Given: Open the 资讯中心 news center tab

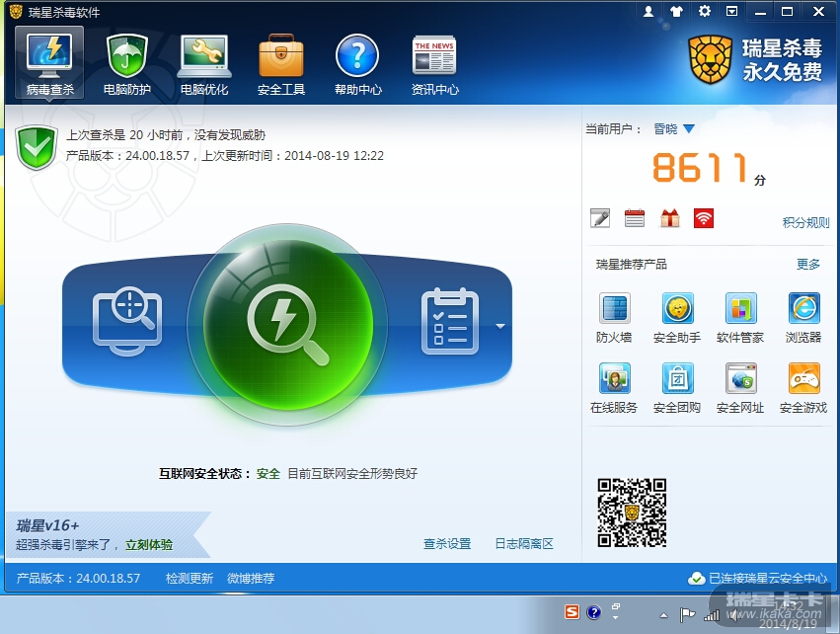Looking at the screenshot, I should pos(434,63).
